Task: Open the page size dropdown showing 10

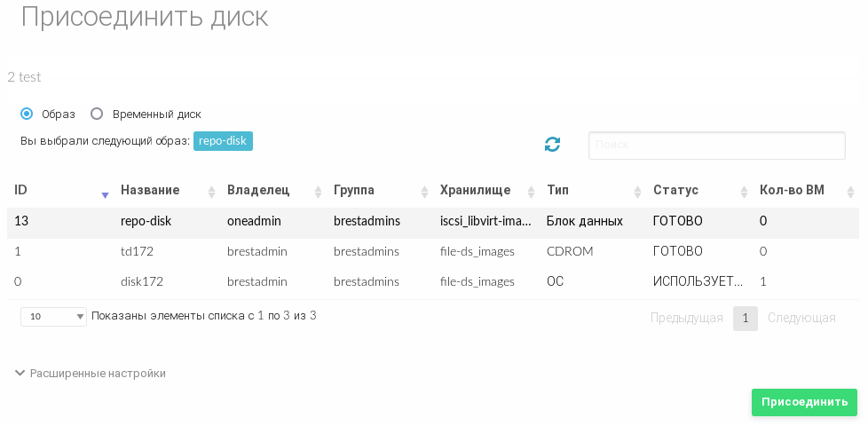Action: tap(53, 316)
